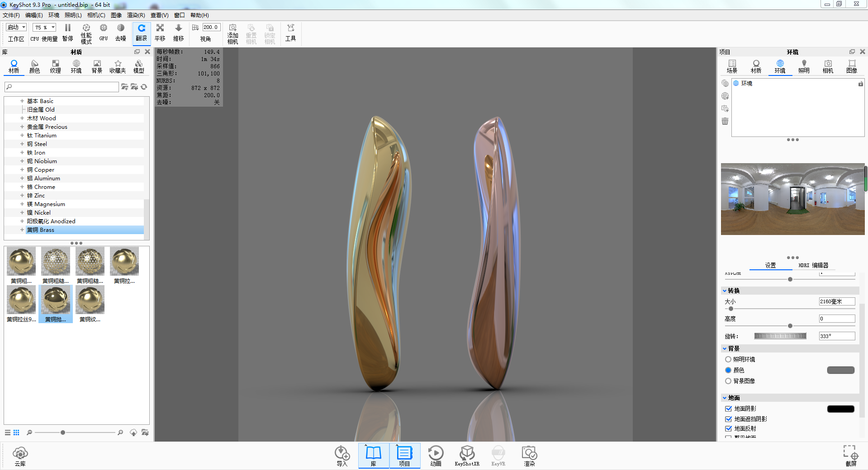This screenshot has width=868, height=470.
Task: Expand the 铬 Chrome material folder
Action: click(x=22, y=187)
